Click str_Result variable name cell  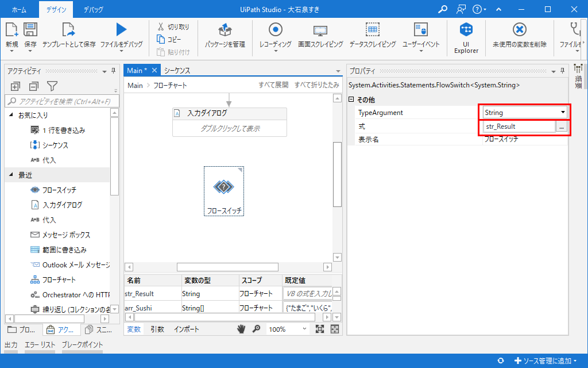tap(153, 294)
